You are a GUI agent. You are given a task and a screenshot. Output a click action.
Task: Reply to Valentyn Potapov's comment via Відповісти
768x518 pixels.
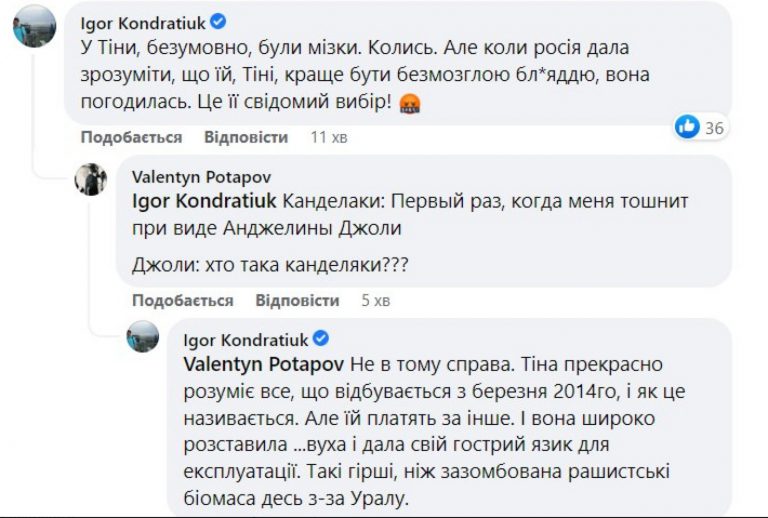pos(297,300)
